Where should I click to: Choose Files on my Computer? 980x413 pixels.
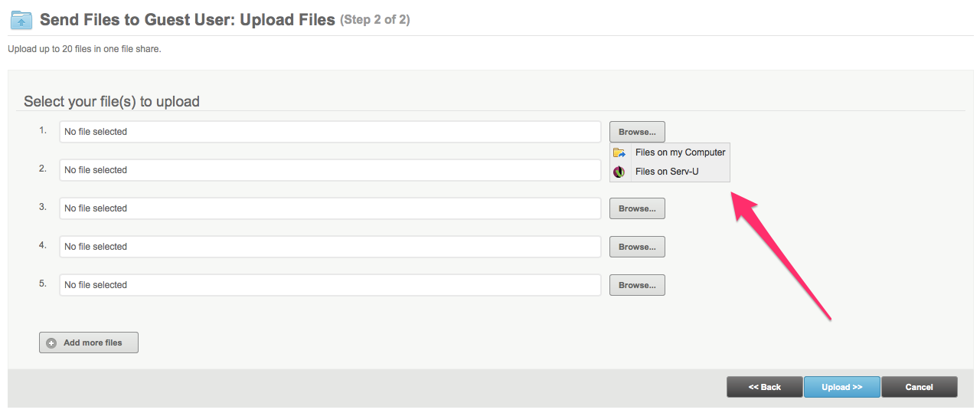(680, 152)
